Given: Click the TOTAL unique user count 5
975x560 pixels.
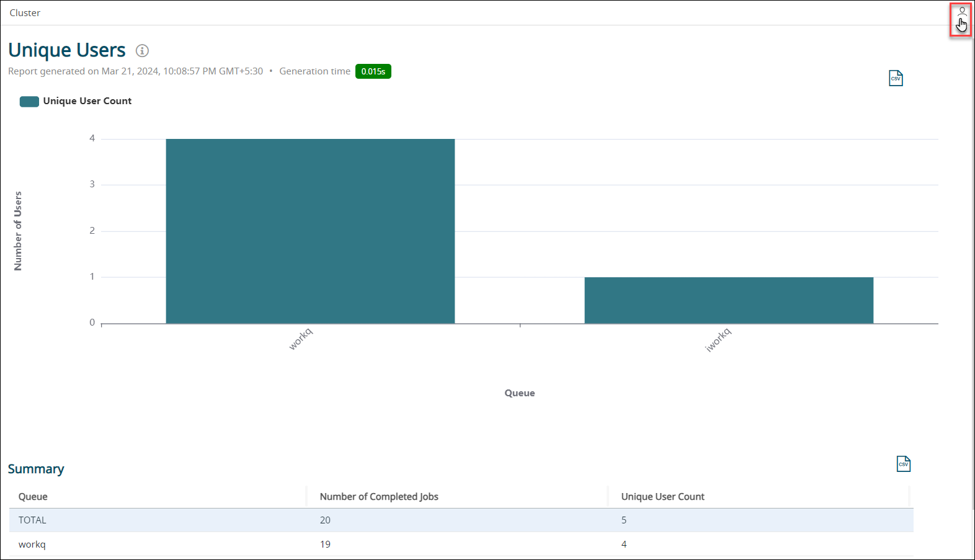Looking at the screenshot, I should coord(624,520).
